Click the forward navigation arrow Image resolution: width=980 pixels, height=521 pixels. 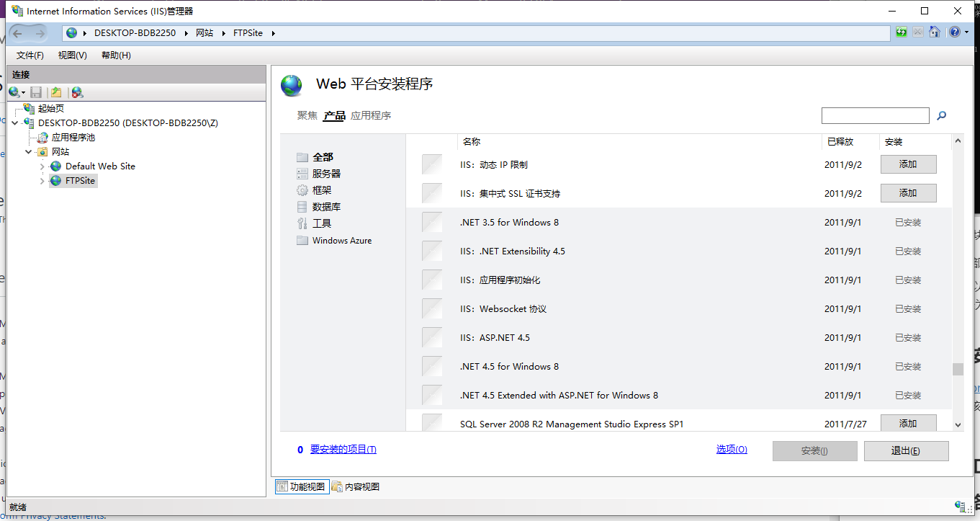tap(40, 33)
